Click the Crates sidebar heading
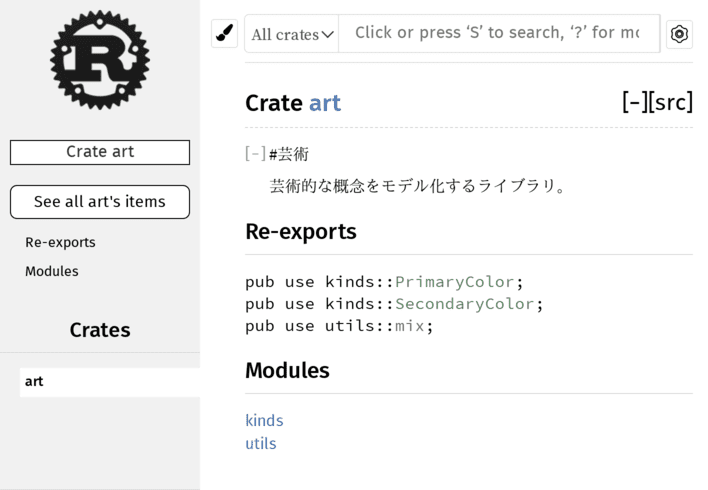This screenshot has width=708, height=490. pos(100,330)
